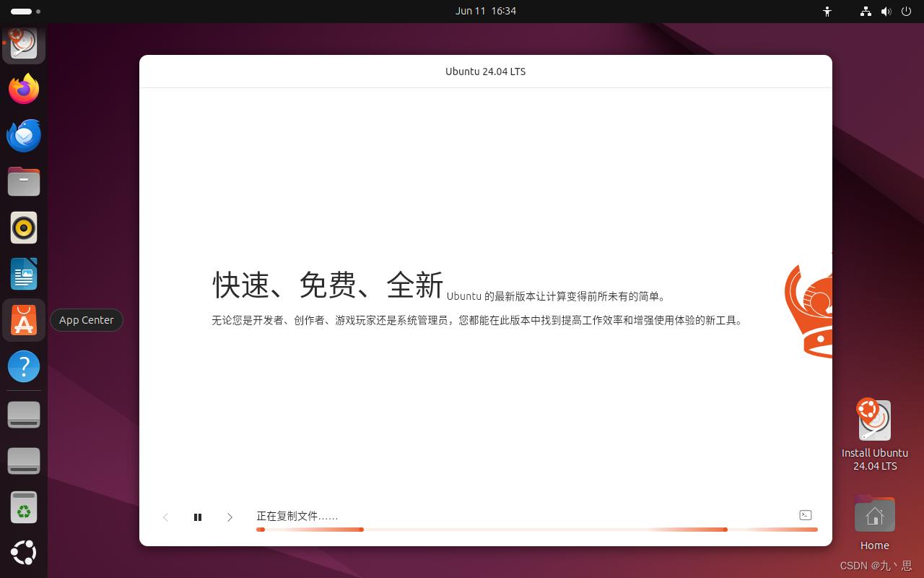
Task: Click the Ubuntu 24.04 LTS window title
Action: click(x=486, y=72)
